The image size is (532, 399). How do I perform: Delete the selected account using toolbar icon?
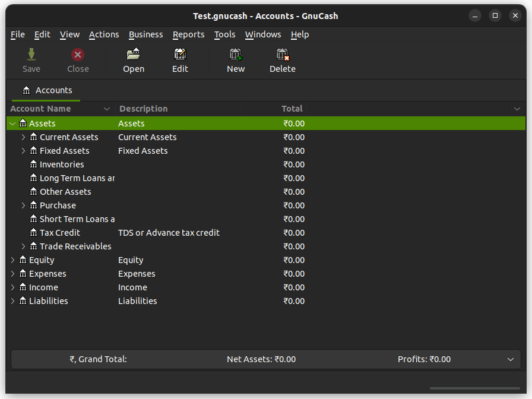click(x=282, y=59)
